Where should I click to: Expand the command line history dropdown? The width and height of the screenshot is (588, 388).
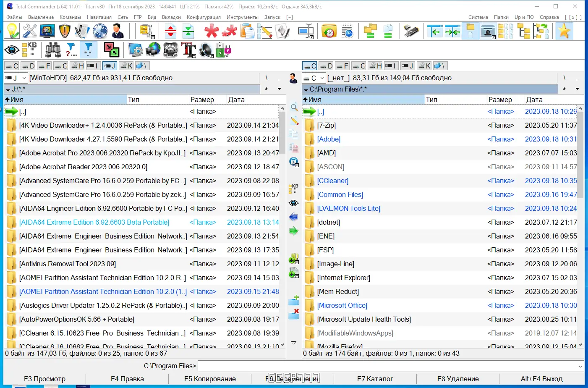click(580, 366)
